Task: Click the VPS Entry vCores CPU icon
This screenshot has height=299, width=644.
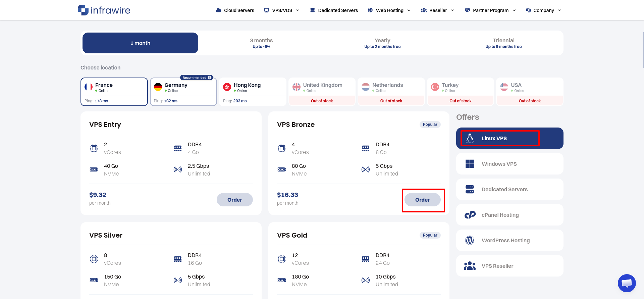Action: coord(94,148)
